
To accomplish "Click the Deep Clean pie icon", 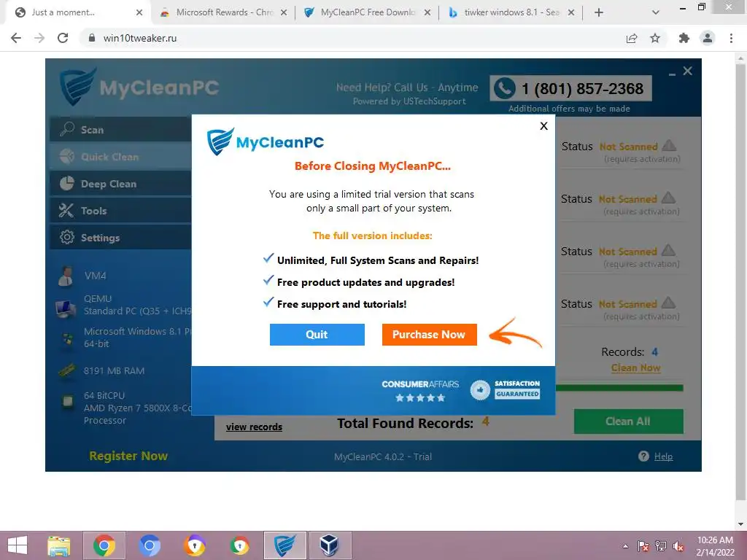I will tap(67, 183).
